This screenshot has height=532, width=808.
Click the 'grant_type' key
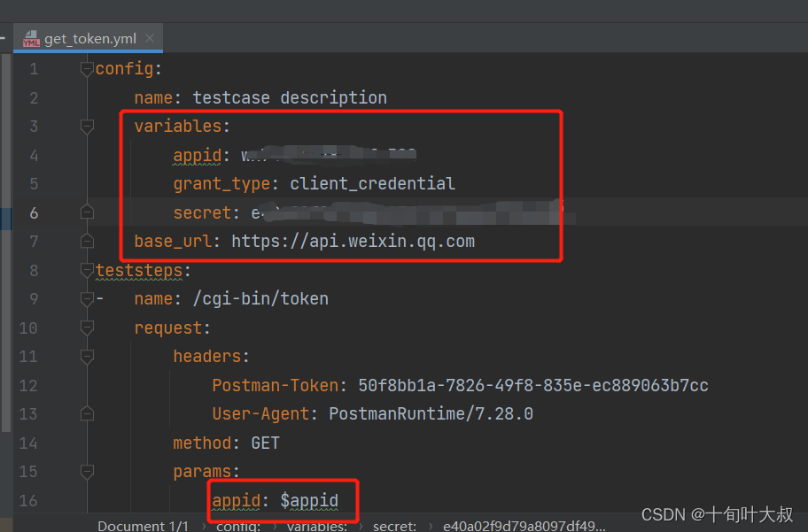tap(221, 184)
